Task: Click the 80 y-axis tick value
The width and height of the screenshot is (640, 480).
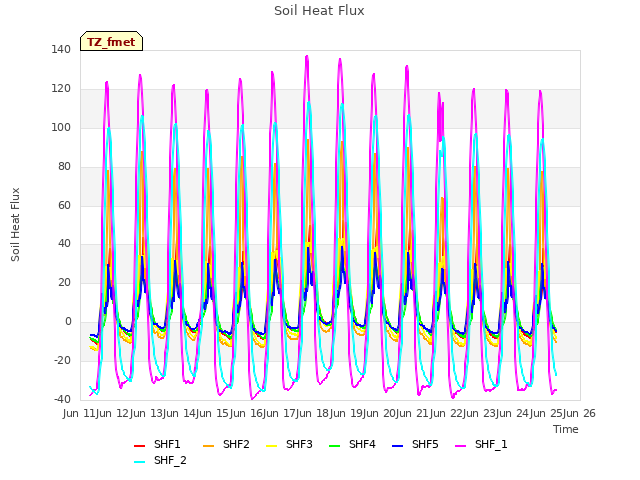Action: 64,167
